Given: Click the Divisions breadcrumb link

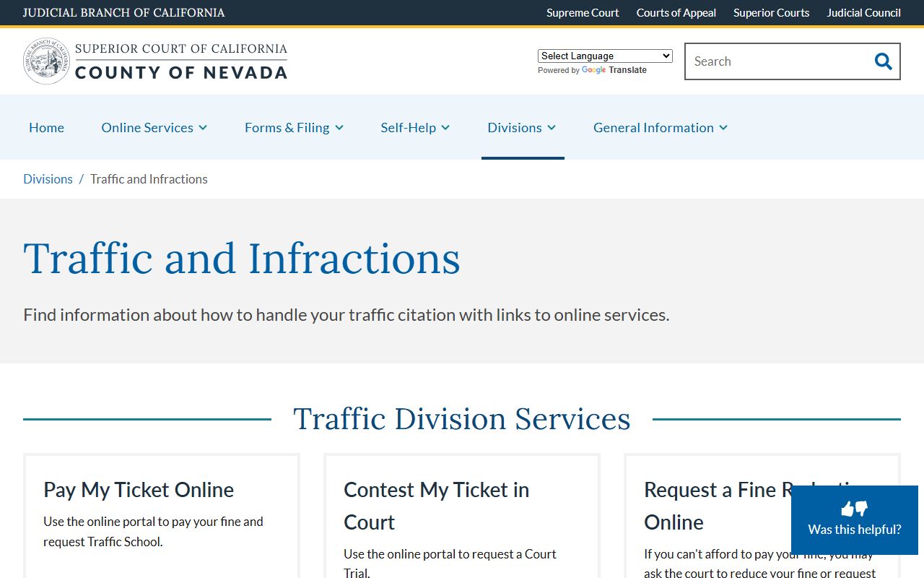Looking at the screenshot, I should click(x=48, y=179).
